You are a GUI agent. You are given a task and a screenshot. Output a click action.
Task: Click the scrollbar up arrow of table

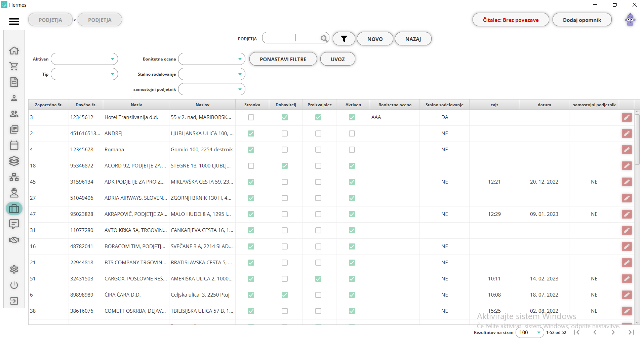click(637, 112)
